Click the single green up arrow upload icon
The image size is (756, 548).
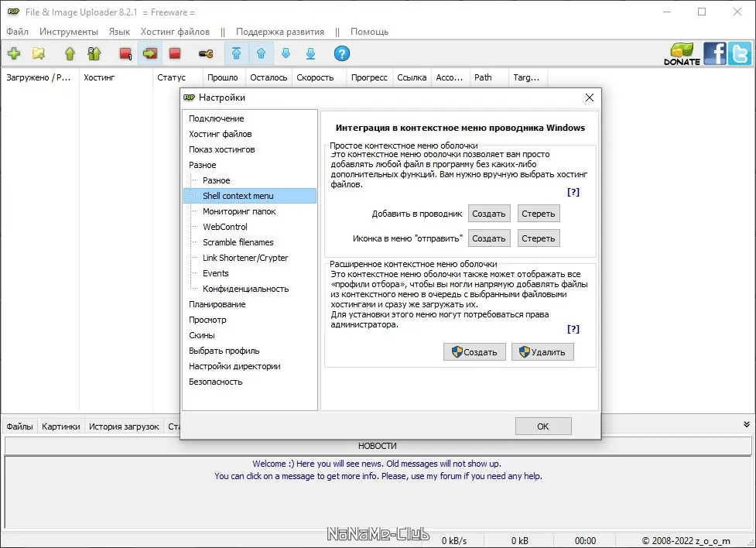point(70,53)
